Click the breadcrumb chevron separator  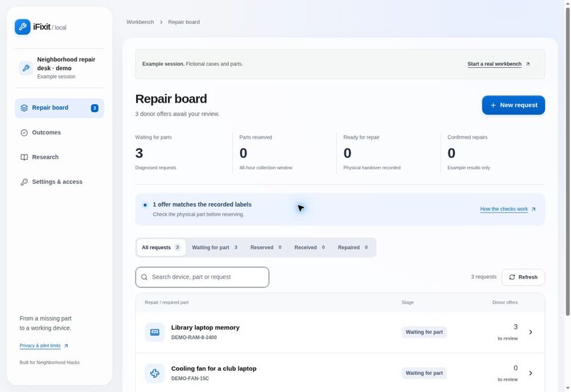click(x=161, y=22)
